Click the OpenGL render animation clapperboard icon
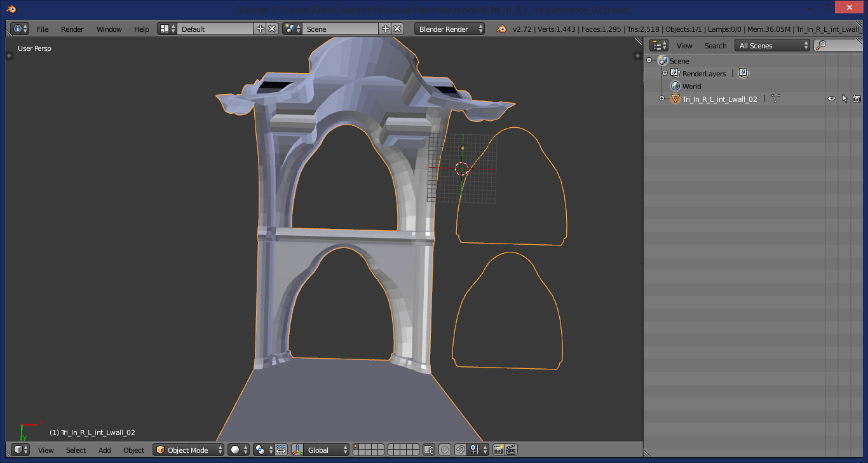 (x=511, y=450)
